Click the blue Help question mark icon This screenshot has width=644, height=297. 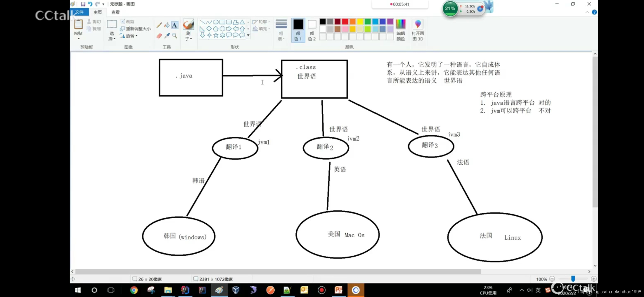pyautogui.click(x=594, y=12)
